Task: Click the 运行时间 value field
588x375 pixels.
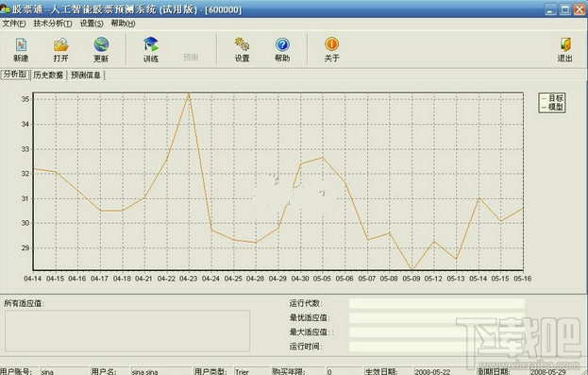Action: point(437,346)
